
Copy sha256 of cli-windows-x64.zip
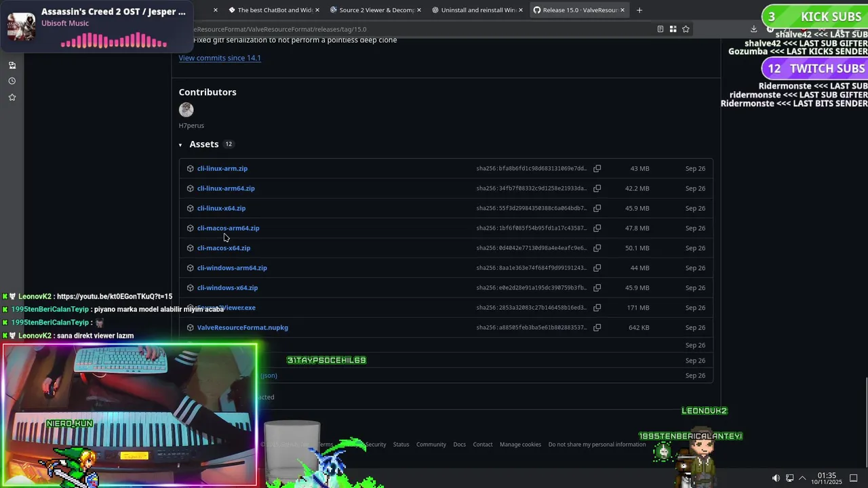tap(597, 287)
